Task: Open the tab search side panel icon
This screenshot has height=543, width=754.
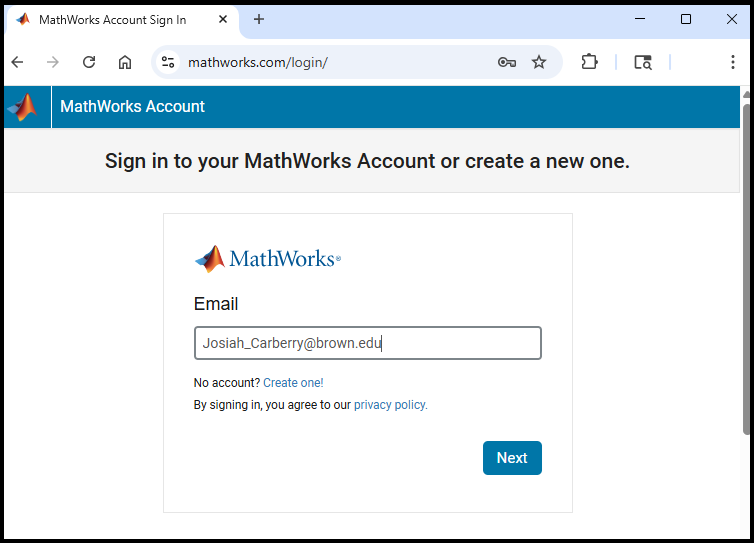Action: click(x=643, y=62)
